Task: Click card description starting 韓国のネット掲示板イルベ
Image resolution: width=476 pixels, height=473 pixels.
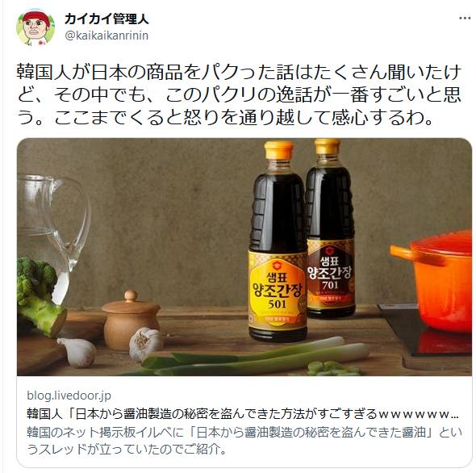Action: click(244, 441)
